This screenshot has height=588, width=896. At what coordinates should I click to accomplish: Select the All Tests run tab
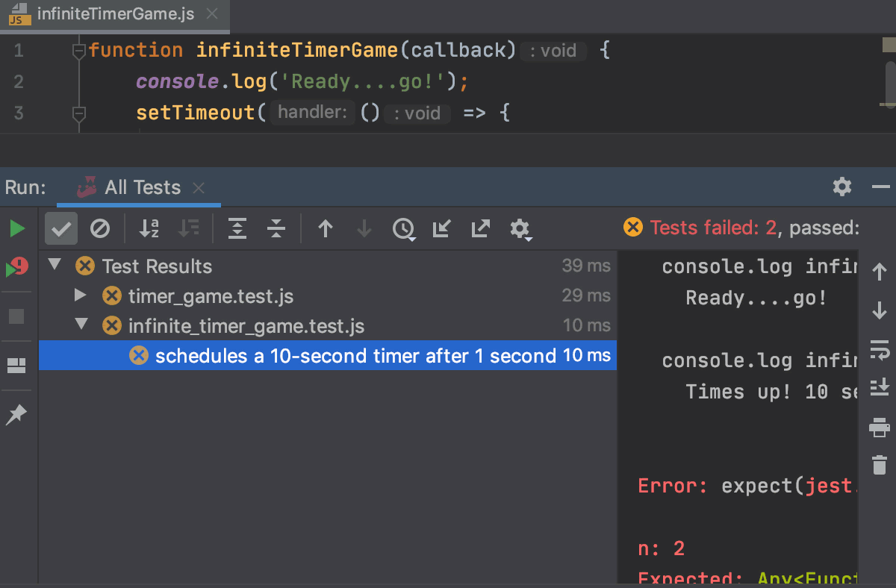coord(142,187)
